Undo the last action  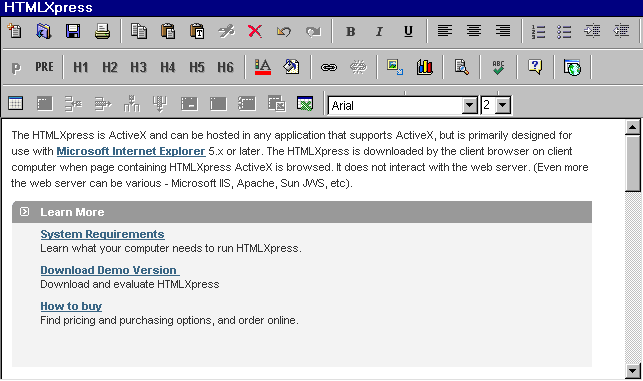284,31
